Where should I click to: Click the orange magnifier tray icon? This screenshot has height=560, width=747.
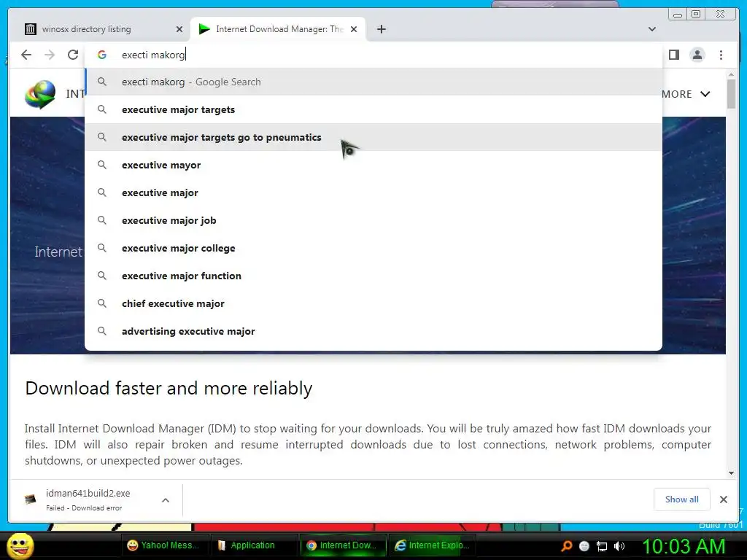pos(567,545)
